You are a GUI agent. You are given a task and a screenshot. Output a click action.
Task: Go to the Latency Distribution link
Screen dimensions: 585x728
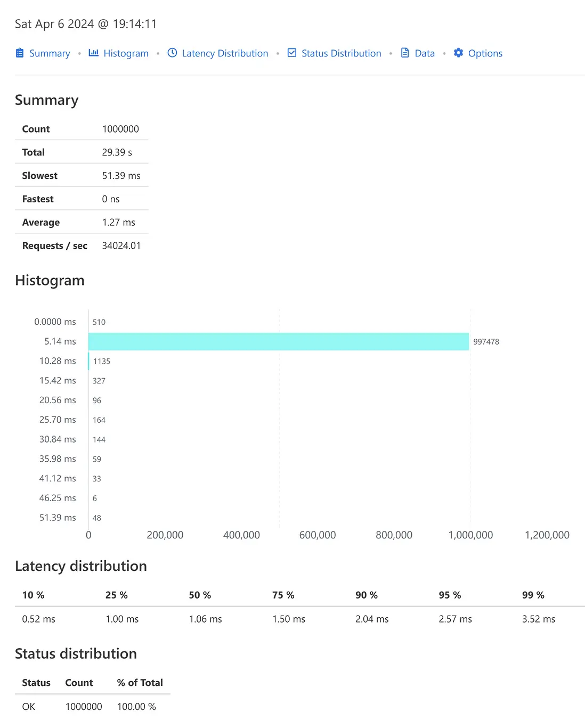pos(225,53)
